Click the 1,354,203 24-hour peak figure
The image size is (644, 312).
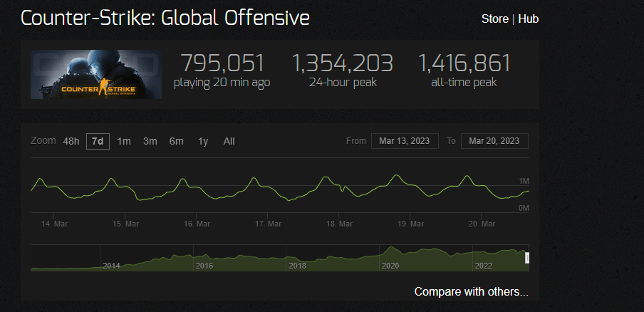click(343, 63)
